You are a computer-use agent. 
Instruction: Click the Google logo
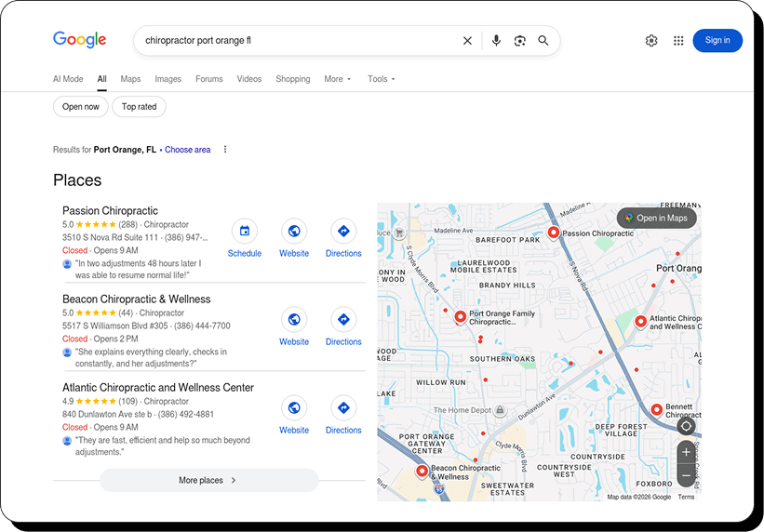point(79,40)
